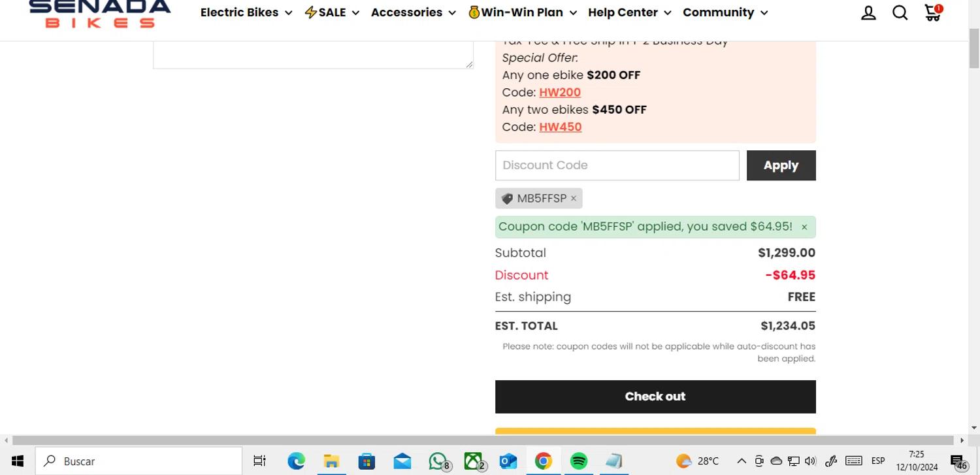Remove the MB5FFSP discount tag

(x=574, y=198)
